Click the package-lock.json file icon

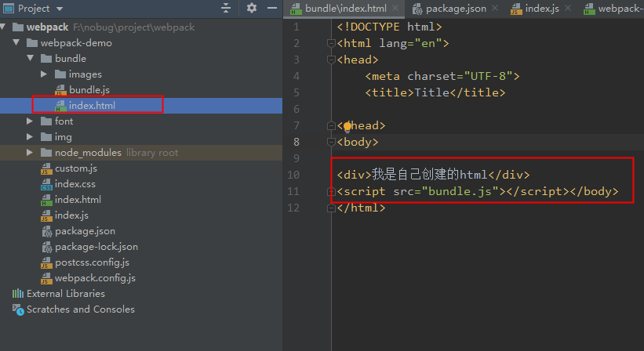point(47,247)
